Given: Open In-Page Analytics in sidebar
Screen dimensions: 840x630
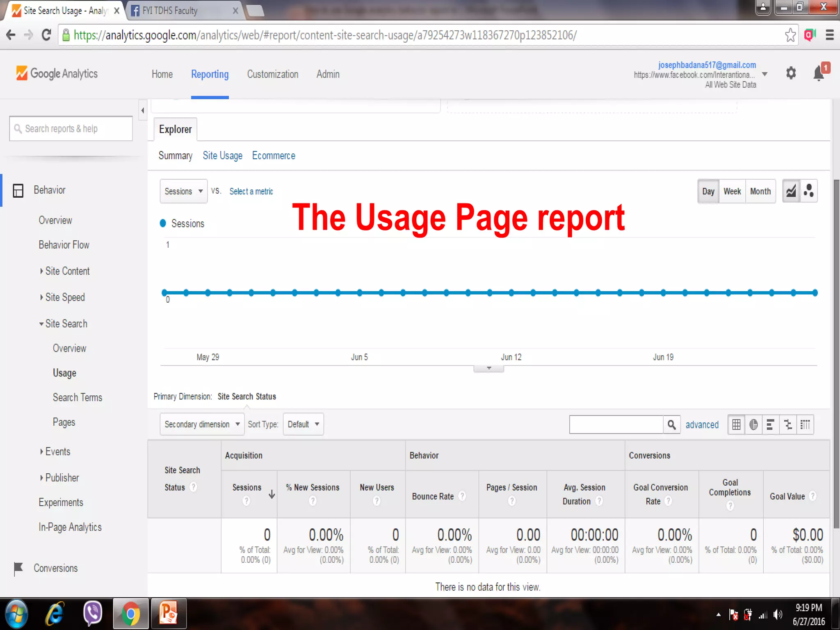Looking at the screenshot, I should click(x=70, y=527).
